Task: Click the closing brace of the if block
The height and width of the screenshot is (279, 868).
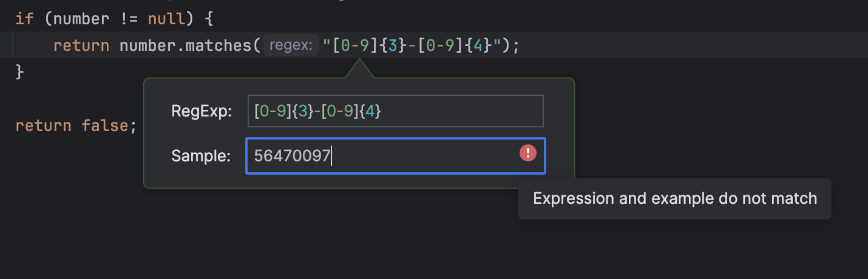Action: [x=19, y=72]
